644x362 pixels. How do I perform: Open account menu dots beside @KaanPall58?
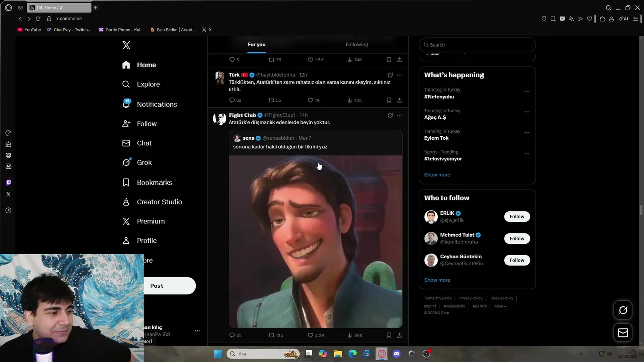[x=197, y=331]
